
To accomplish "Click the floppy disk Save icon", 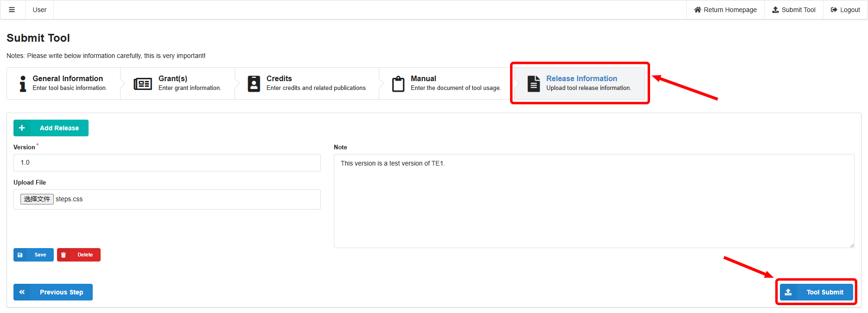I will click(20, 255).
